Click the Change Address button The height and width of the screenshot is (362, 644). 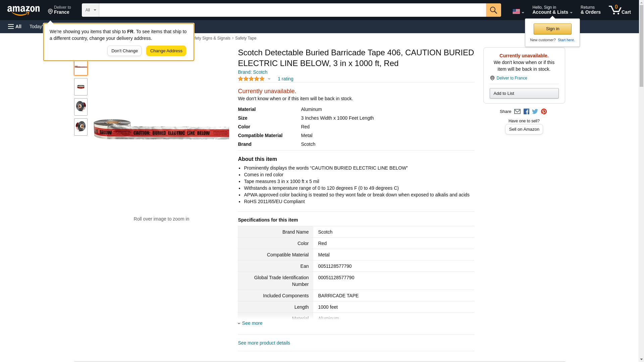pyautogui.click(x=166, y=51)
